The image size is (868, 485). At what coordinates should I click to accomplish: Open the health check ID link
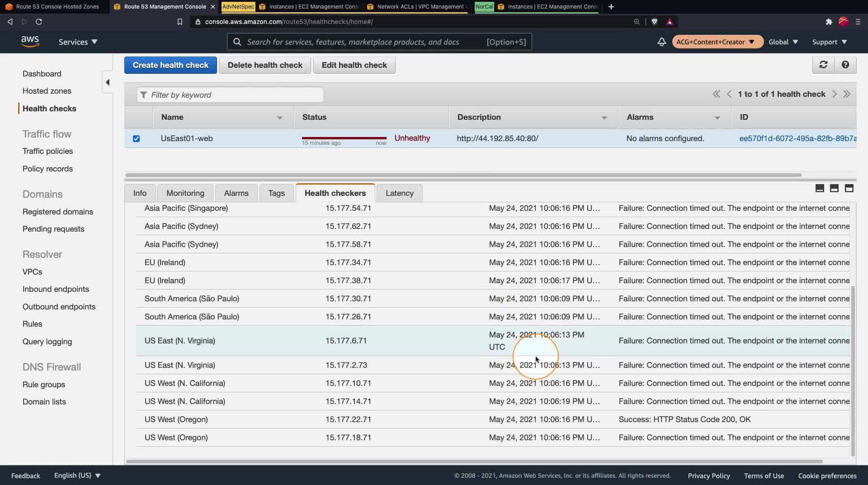point(798,138)
